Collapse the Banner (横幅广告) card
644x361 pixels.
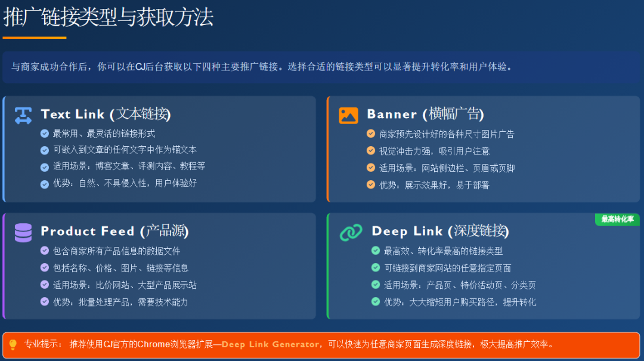tap(425, 115)
